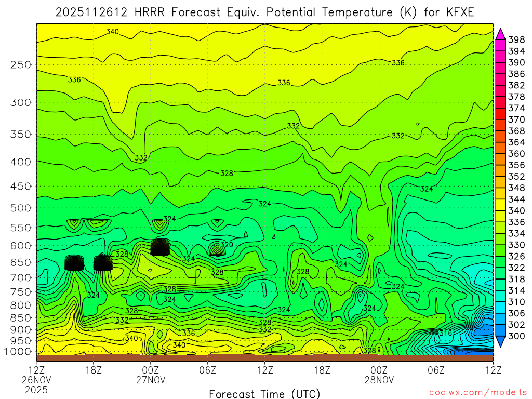This screenshot has width=532, height=399.
Task: Select the colorbar value 318
Action: pos(516,279)
